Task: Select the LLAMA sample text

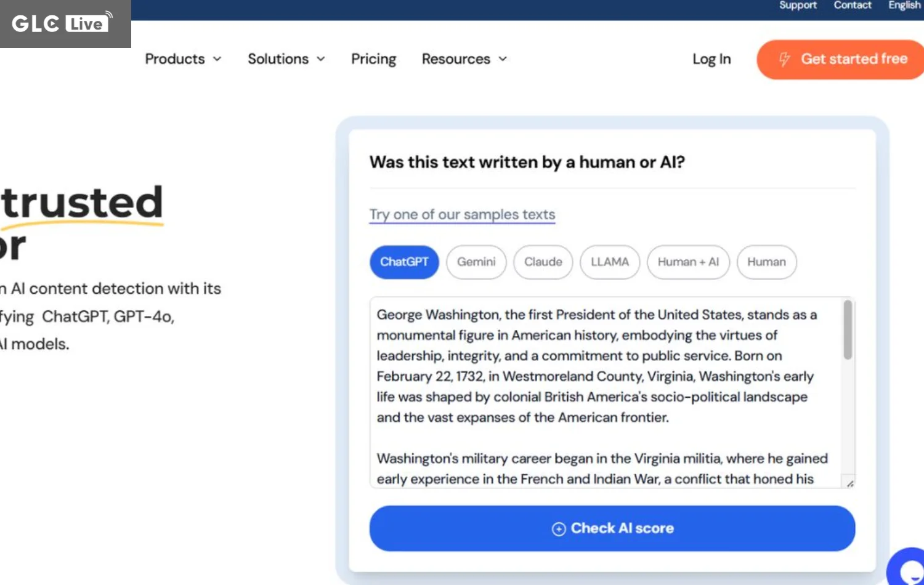Action: [610, 262]
